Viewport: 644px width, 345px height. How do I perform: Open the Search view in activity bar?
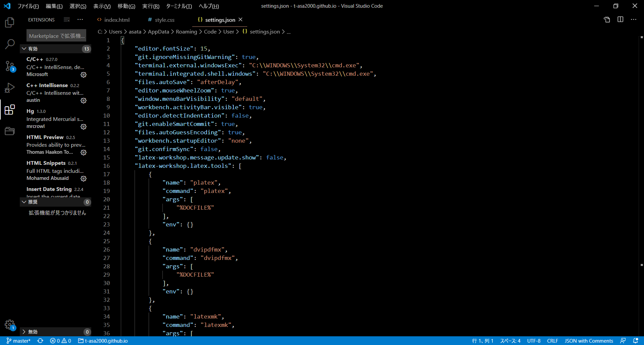10,44
